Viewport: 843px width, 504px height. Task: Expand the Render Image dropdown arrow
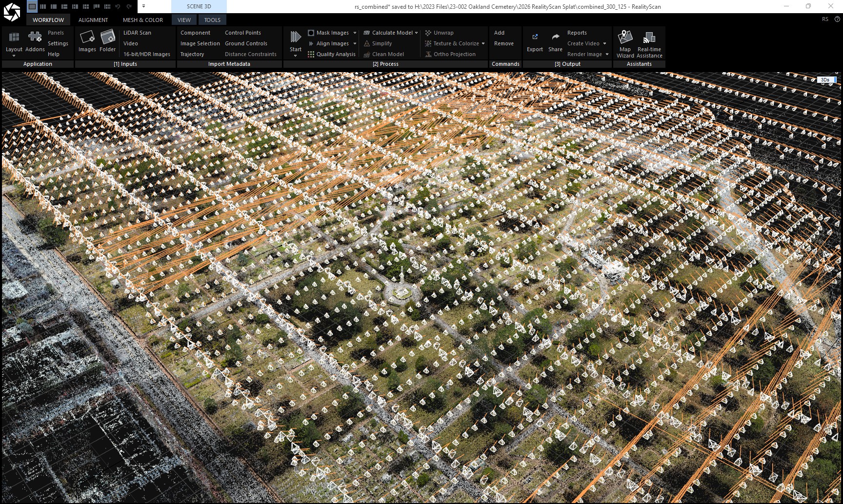[607, 54]
